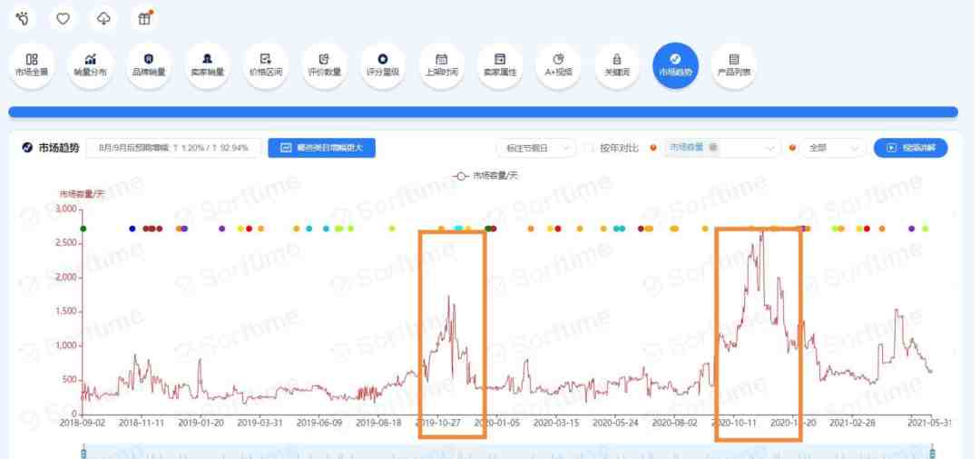Click the cloud download icon

(x=103, y=19)
